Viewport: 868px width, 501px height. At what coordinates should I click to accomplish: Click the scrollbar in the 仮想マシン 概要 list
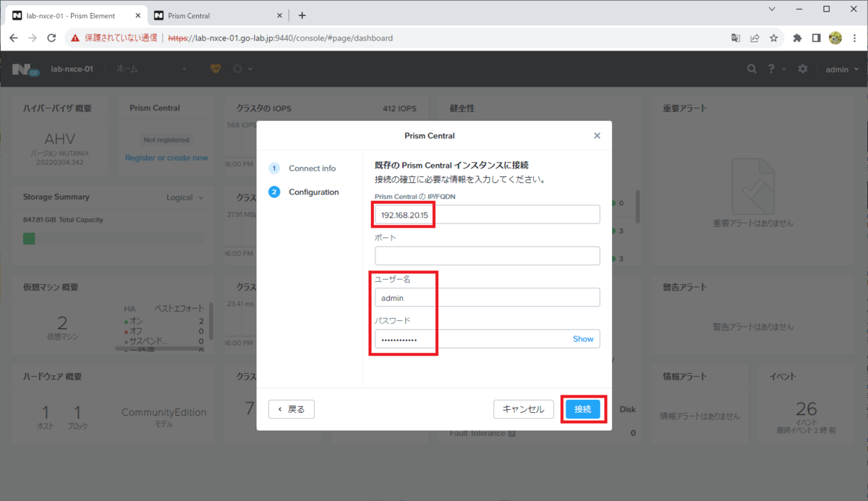210,320
